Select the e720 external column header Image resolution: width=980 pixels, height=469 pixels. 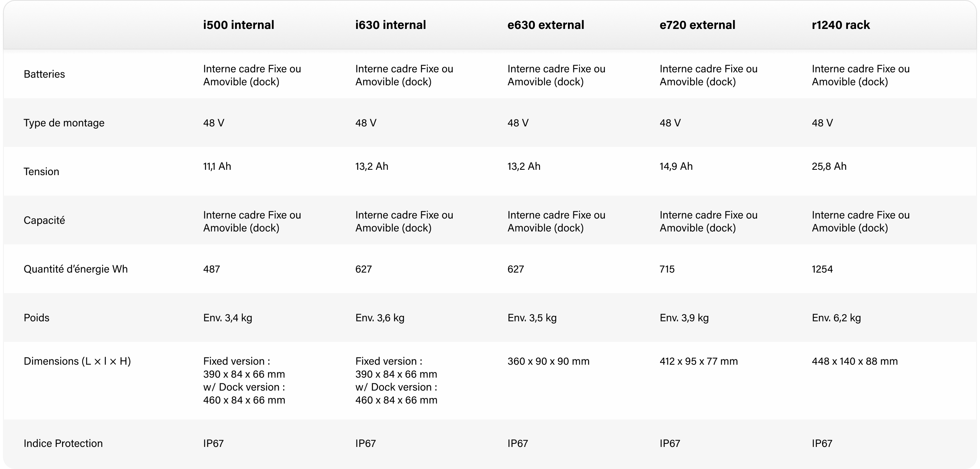click(697, 25)
